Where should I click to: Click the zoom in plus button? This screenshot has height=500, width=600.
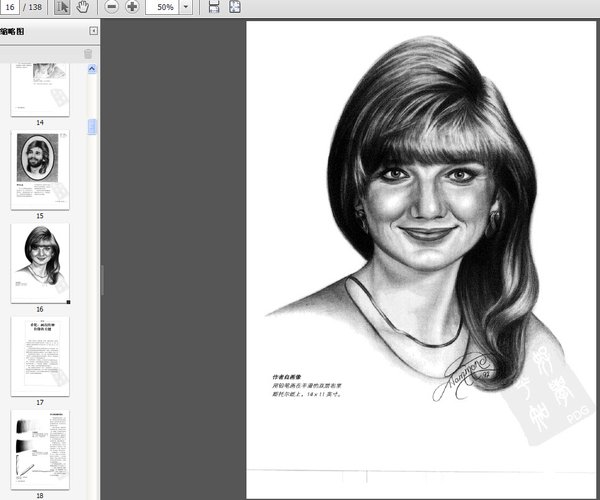point(132,7)
